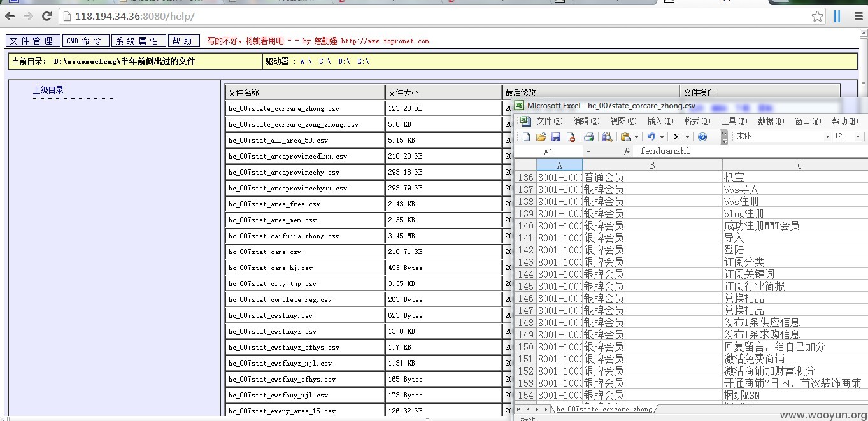Click the Research binoculars icon in Excel toolbar
This screenshot has height=421, width=868.
[608, 137]
